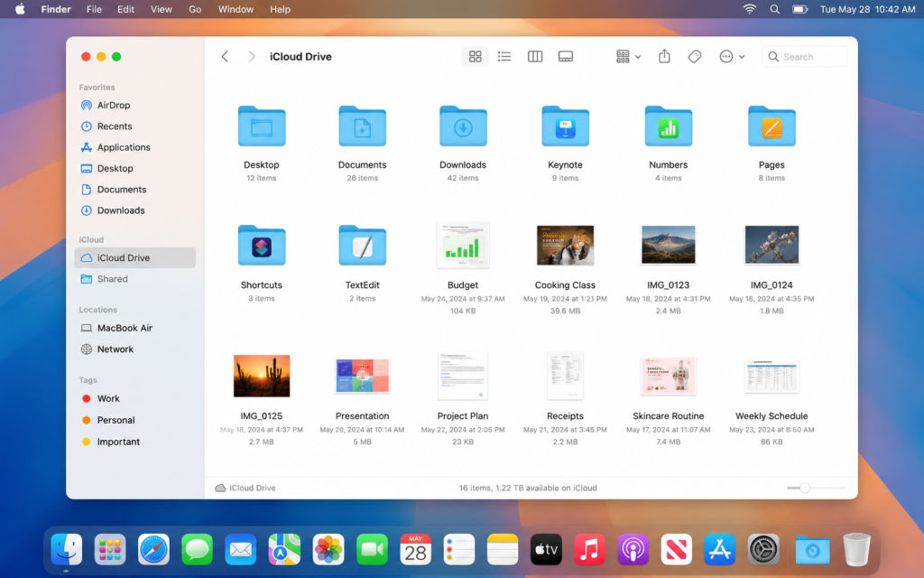Select MacBook Air under Locations

click(x=135, y=328)
